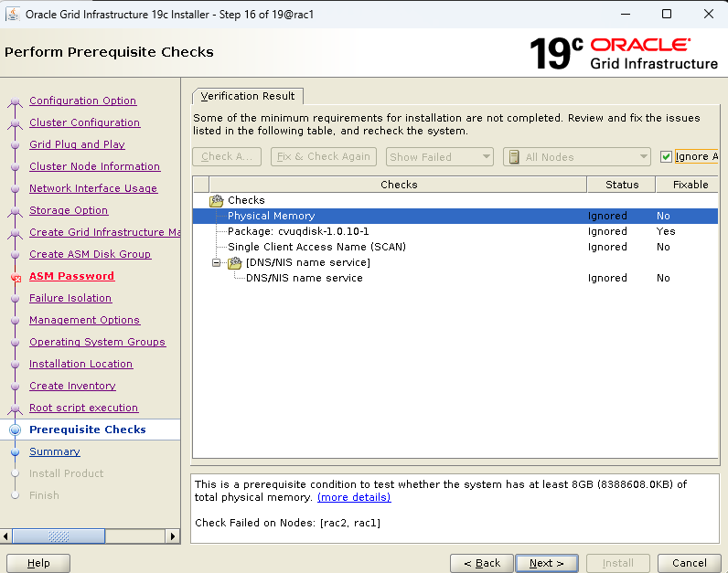Click the Install button
This screenshot has height=573, width=728.
pos(617,563)
